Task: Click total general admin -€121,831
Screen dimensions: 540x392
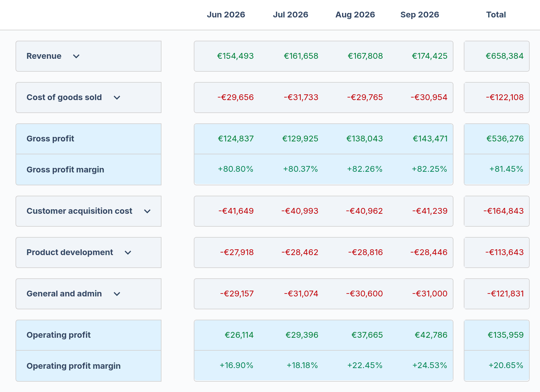Action: click(x=505, y=294)
